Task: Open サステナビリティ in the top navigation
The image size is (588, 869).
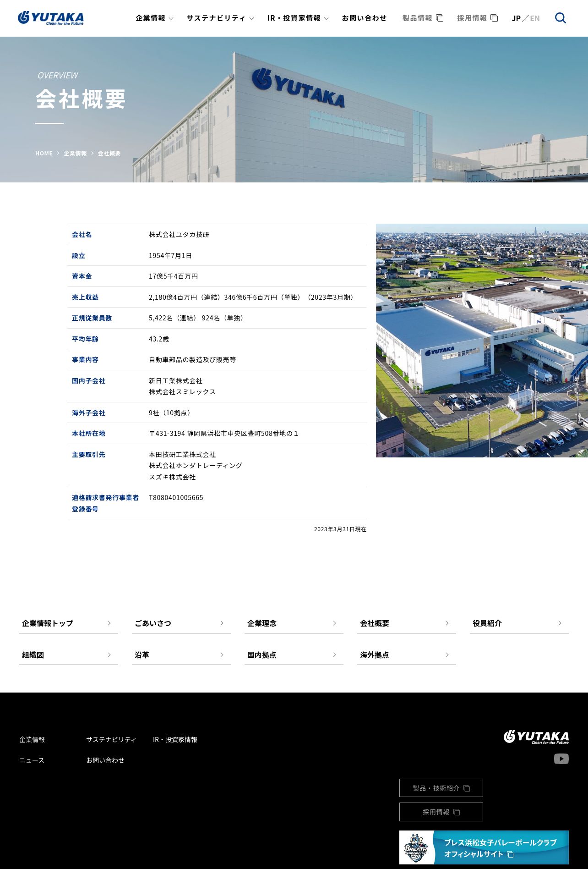Action: coord(216,18)
